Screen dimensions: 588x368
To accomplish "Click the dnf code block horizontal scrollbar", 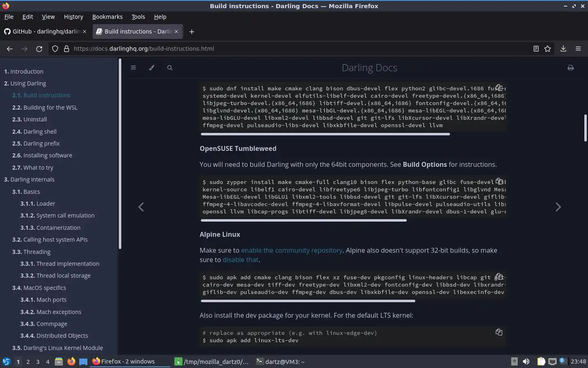I will 325,134.
